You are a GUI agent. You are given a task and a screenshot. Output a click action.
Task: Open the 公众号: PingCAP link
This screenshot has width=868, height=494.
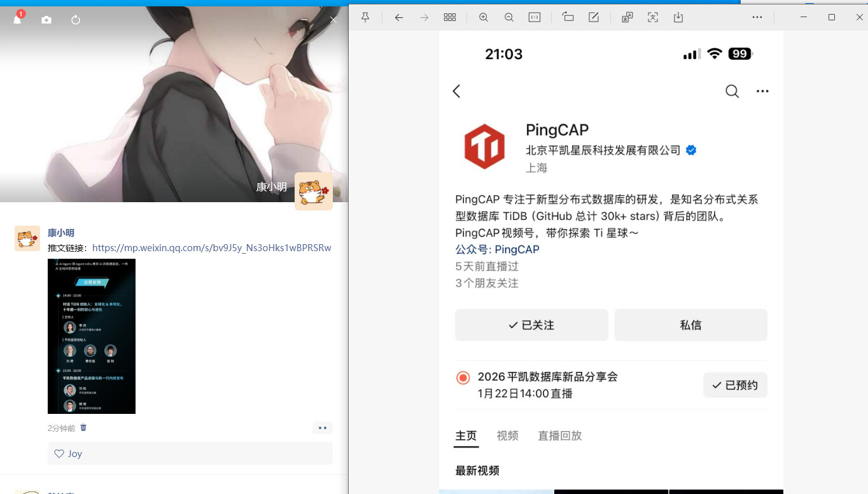[498, 249]
